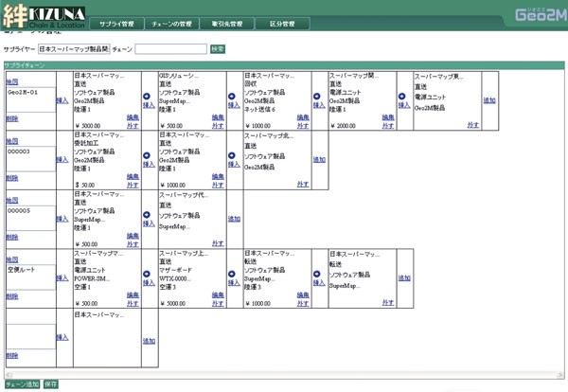Click leading 挿入 link beside 空便ルート name
Image resolution: width=568 pixels, height=392 pixels.
click(62, 277)
